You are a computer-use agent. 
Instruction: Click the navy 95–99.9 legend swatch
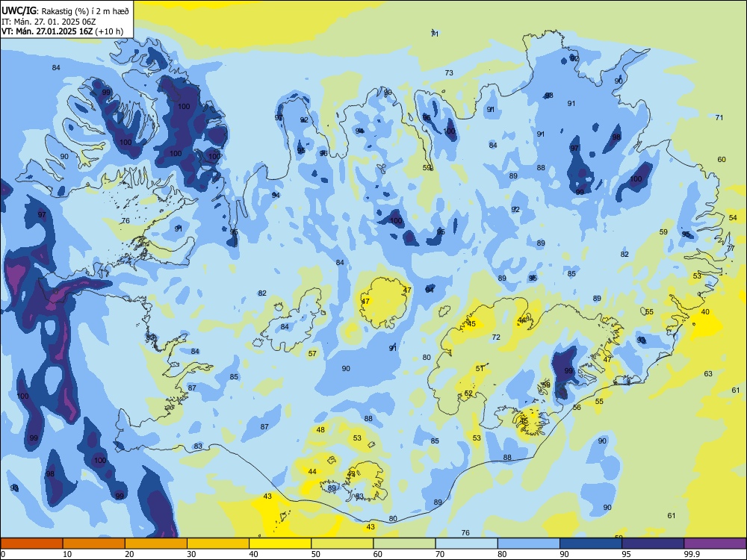coord(653,544)
